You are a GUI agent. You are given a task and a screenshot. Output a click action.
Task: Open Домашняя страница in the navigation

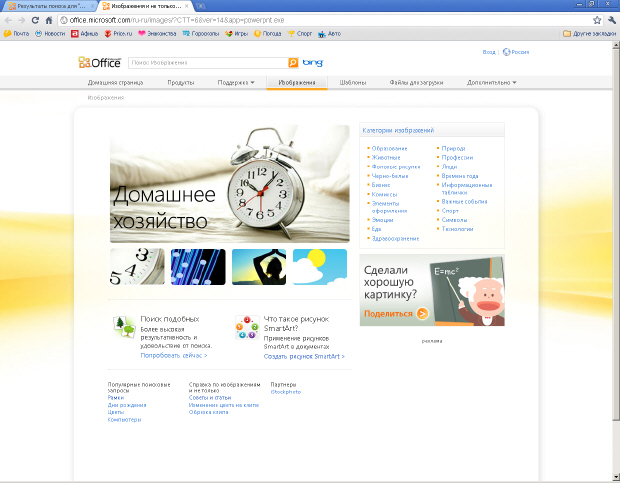point(115,83)
